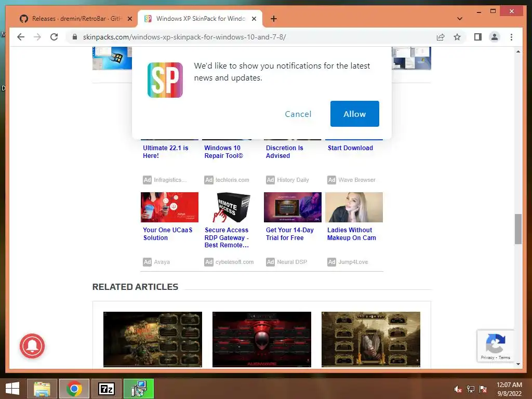Click the Neural DSP ad source label
This screenshot has height=399, width=532.
pyautogui.click(x=292, y=262)
